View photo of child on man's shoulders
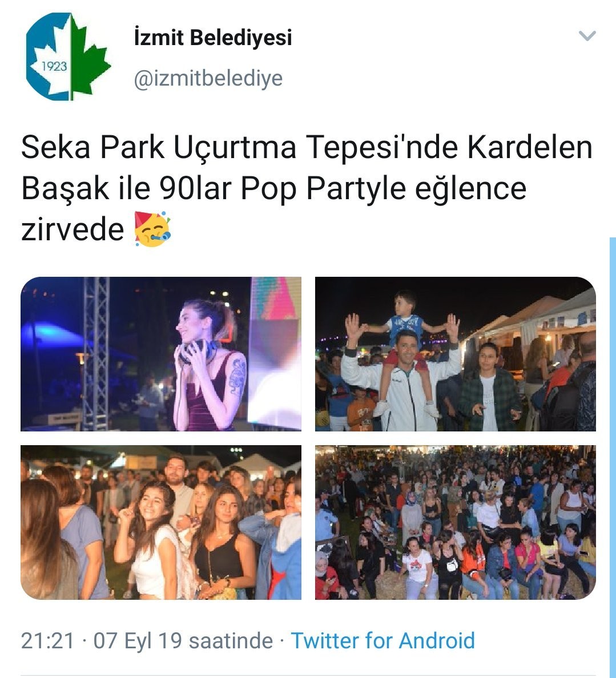The image size is (616, 678). 455,354
